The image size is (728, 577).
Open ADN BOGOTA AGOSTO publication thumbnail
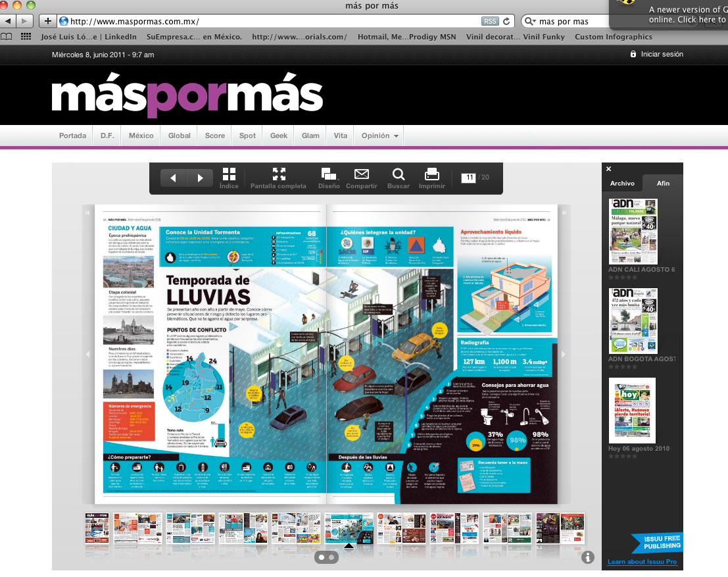click(x=633, y=321)
